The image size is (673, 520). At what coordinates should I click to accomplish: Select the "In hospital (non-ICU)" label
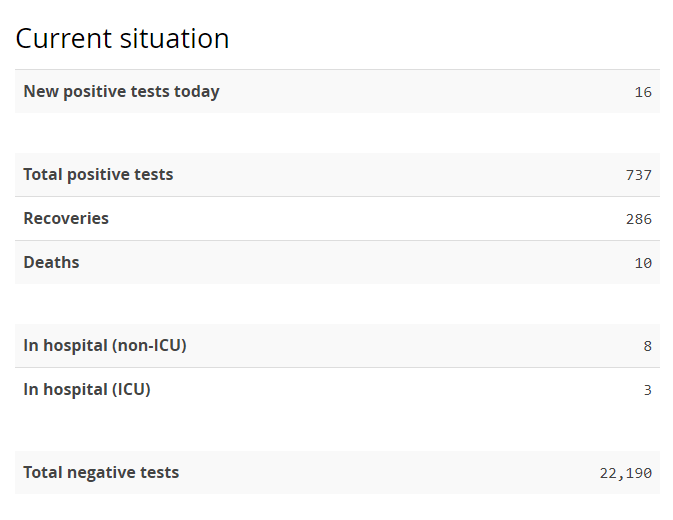coord(105,346)
